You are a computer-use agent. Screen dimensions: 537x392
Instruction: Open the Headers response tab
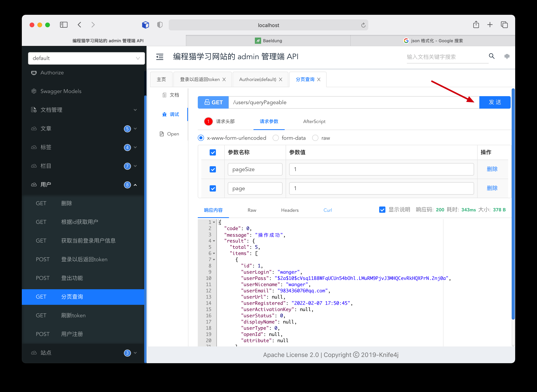(x=290, y=210)
